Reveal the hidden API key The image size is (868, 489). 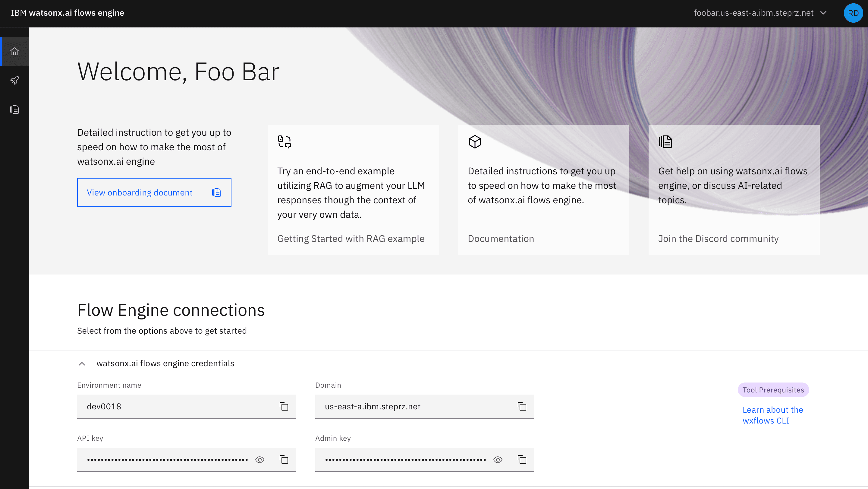coord(259,459)
